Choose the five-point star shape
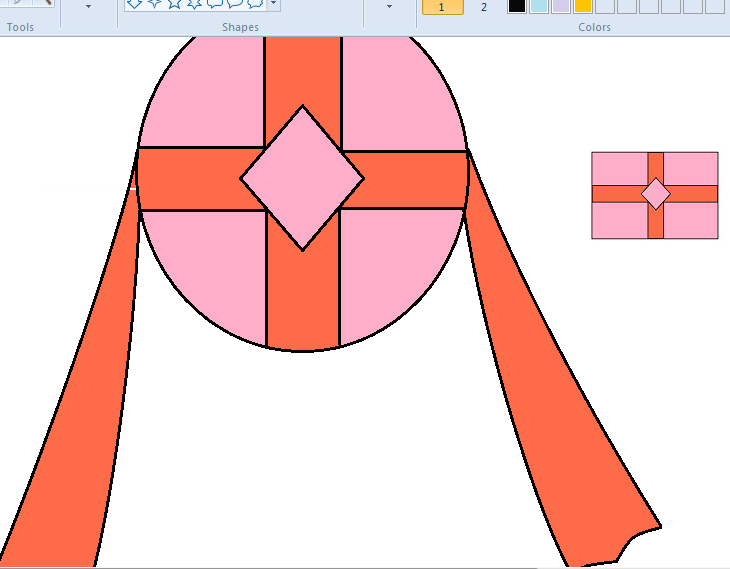This screenshot has height=569, width=730. (x=174, y=4)
